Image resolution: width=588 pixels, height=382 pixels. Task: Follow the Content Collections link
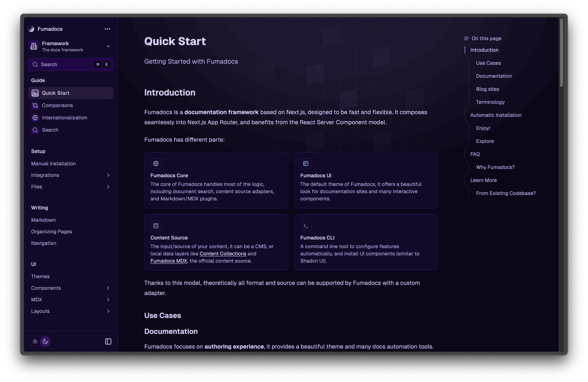pyautogui.click(x=223, y=254)
